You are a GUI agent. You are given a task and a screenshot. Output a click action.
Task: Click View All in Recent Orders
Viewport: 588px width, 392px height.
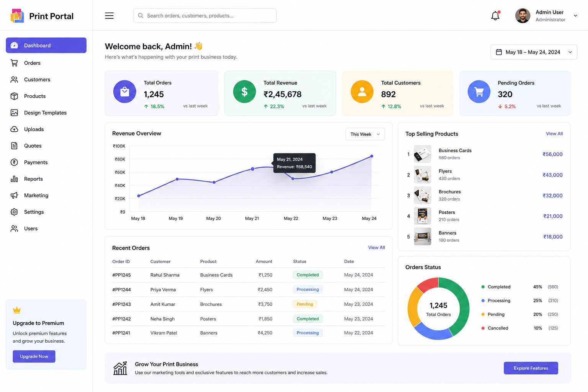tap(377, 248)
